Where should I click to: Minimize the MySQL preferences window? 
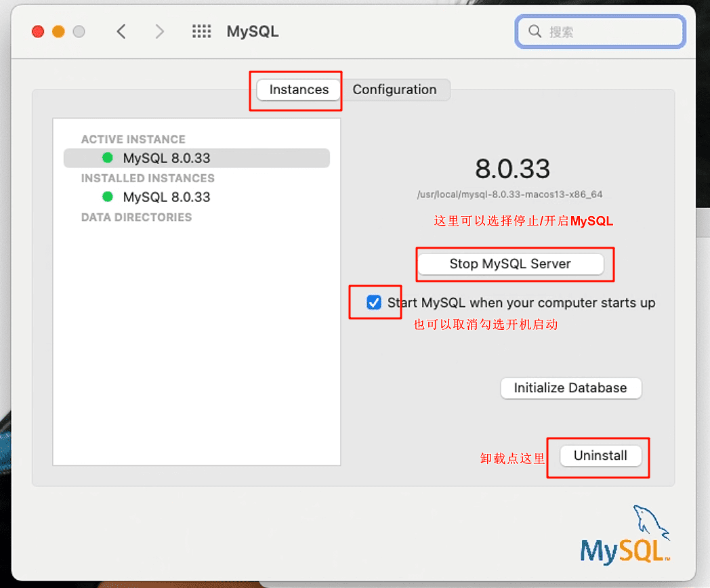[x=58, y=32]
